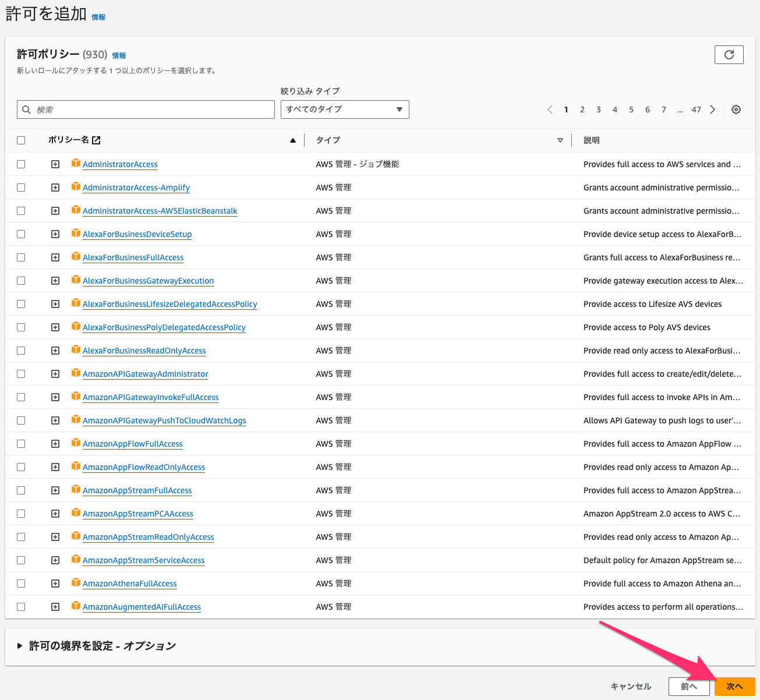Click the orange 次へ button

pyautogui.click(x=734, y=687)
